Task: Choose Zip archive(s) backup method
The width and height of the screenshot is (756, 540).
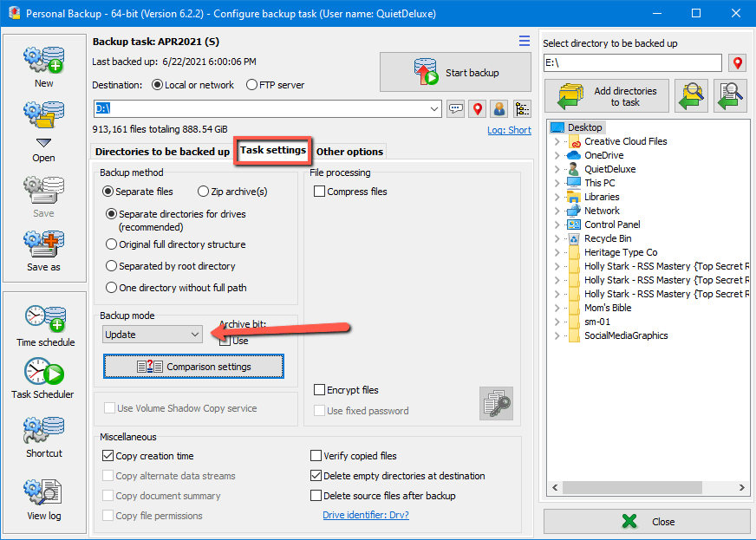Action: pos(232,192)
